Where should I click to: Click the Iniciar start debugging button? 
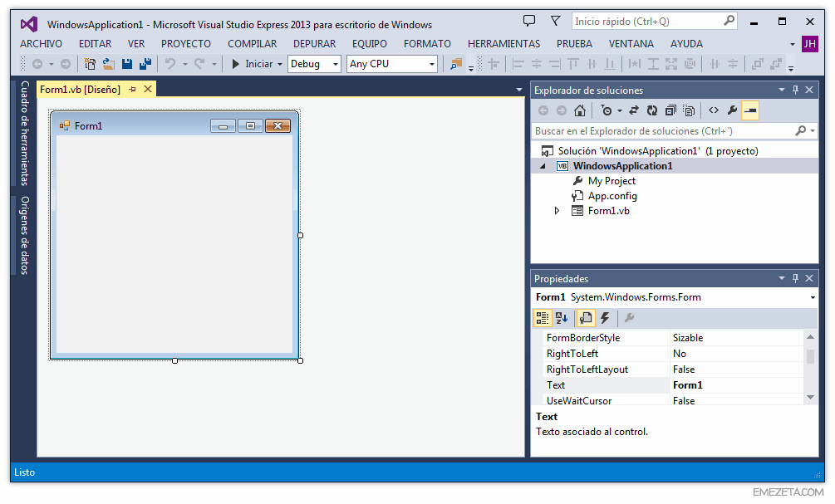[253, 65]
